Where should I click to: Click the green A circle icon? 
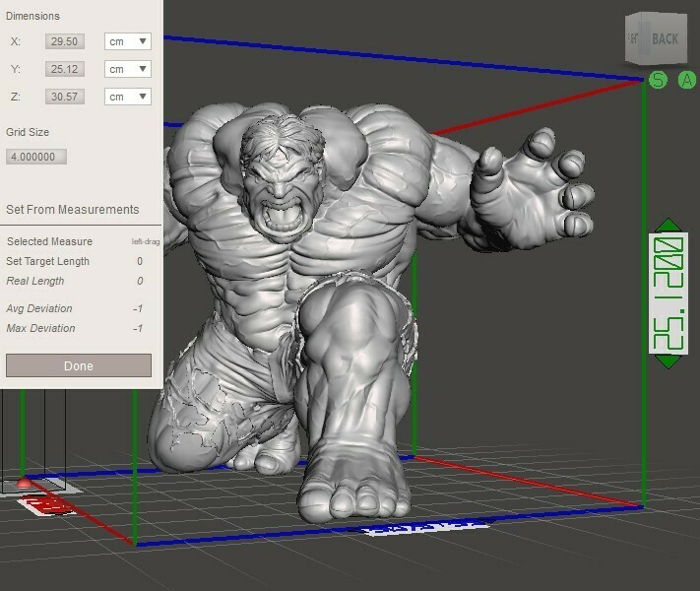tap(687, 80)
